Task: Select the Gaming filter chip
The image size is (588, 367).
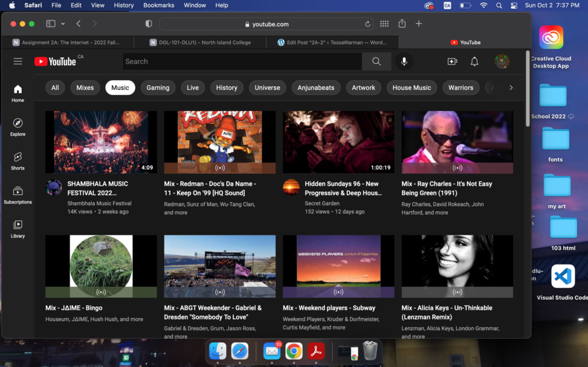Action: coord(158,88)
